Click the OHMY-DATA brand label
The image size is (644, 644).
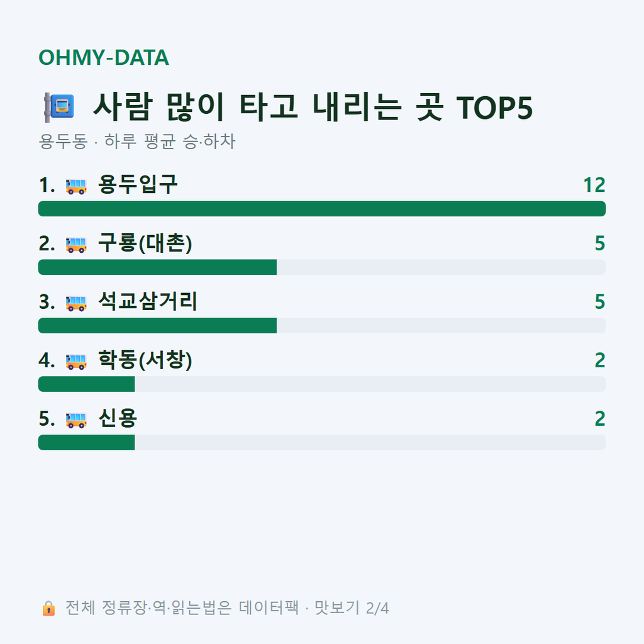(104, 57)
